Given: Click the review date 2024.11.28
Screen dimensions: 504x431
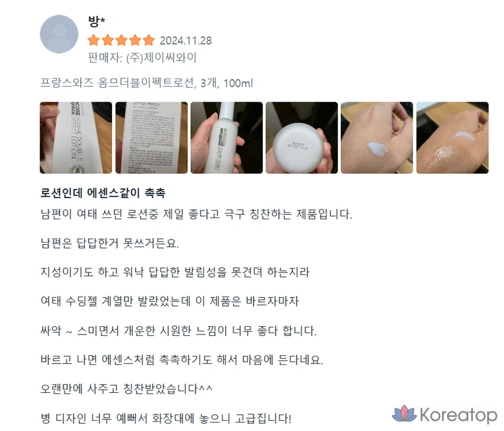Looking at the screenshot, I should click(186, 41).
